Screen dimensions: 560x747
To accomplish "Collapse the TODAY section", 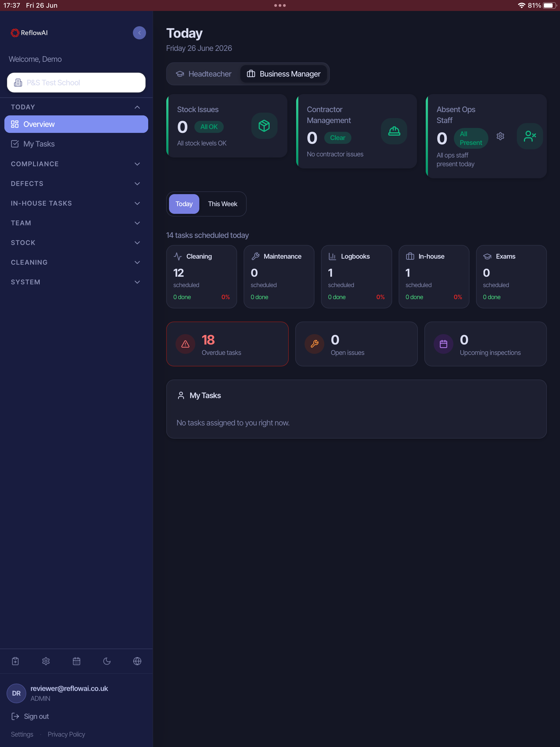I will 76,107.
